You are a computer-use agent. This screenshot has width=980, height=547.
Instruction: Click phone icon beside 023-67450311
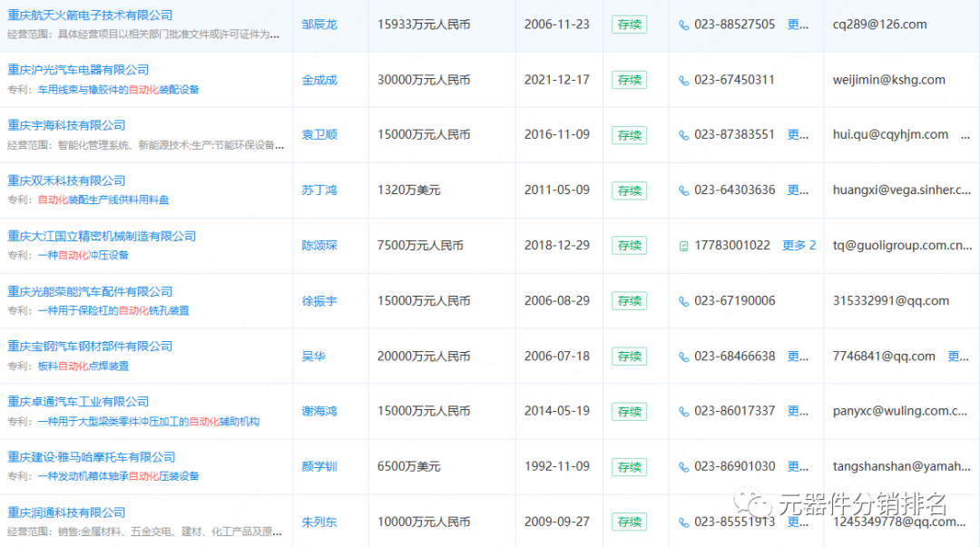pyautogui.click(x=684, y=80)
